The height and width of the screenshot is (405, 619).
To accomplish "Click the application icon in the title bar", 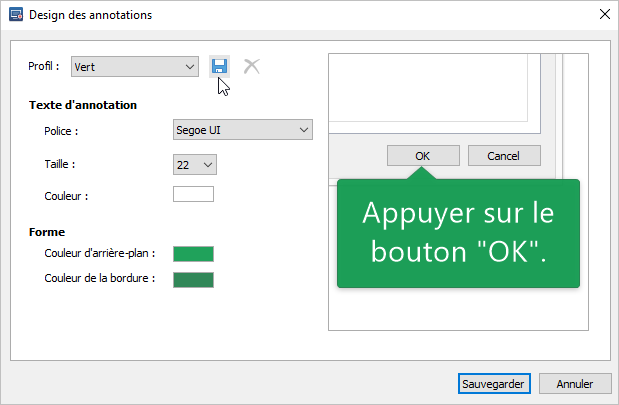I will click(x=15, y=15).
